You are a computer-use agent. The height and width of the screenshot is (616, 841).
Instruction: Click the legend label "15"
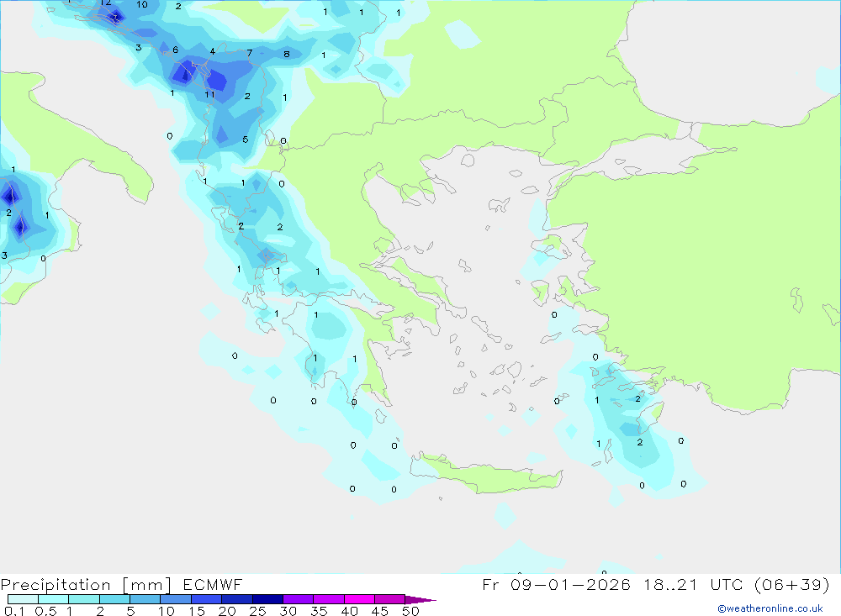tap(196, 611)
